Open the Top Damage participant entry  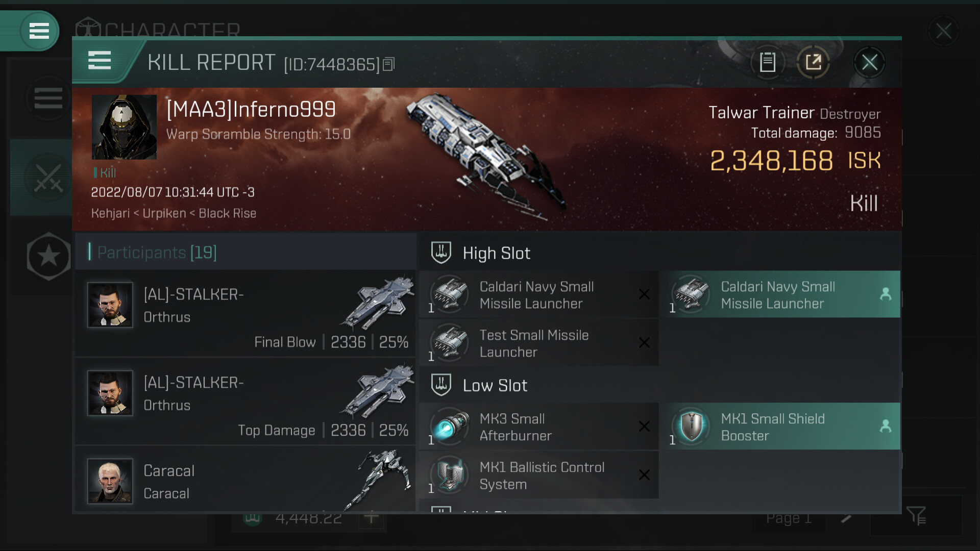tap(245, 402)
